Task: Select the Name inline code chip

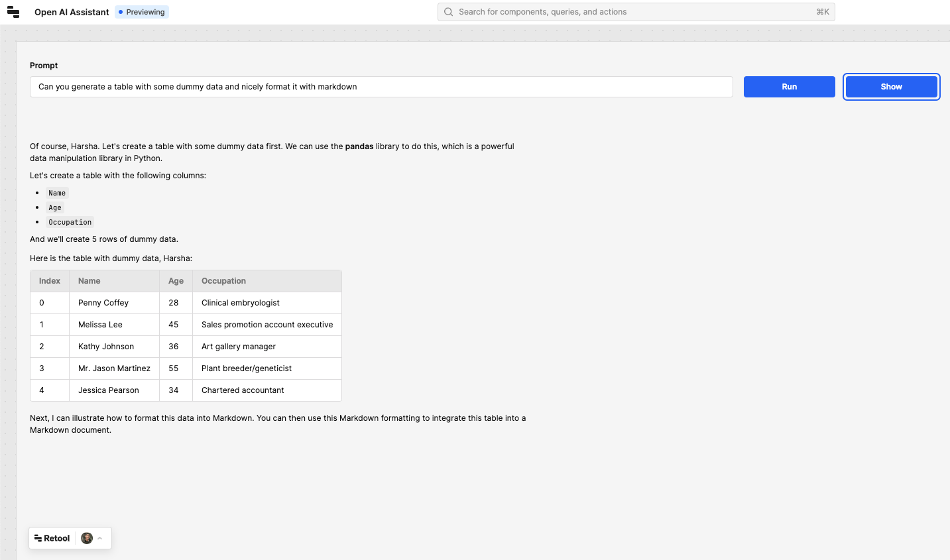Action: tap(57, 193)
